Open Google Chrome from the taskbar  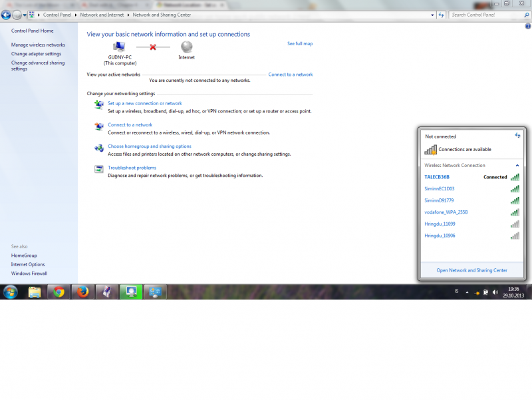[59, 292]
